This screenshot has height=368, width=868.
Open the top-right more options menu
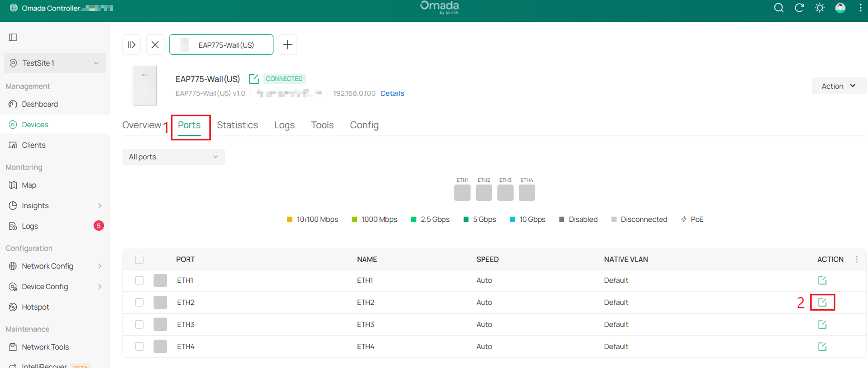pos(860,8)
